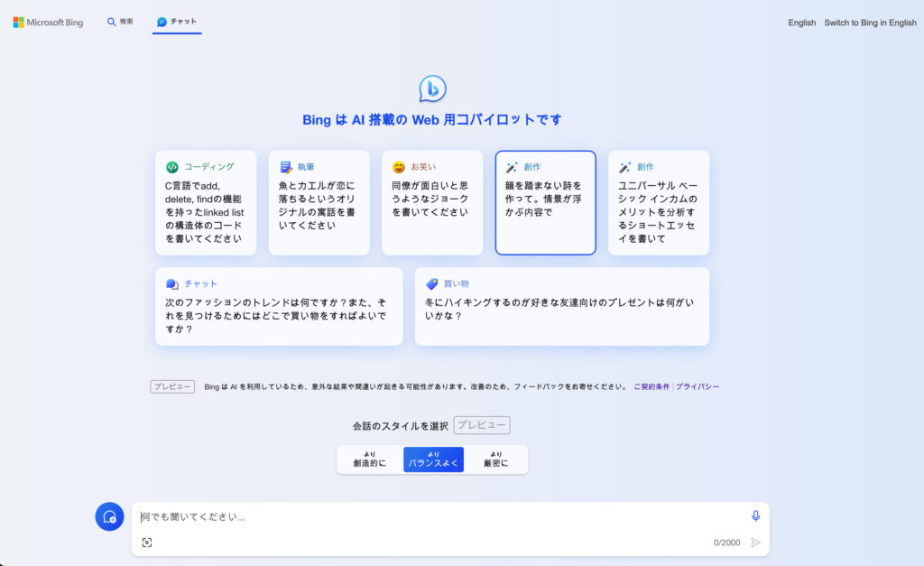Open the ご契約条件 terms link
924x566 pixels.
[x=651, y=386]
